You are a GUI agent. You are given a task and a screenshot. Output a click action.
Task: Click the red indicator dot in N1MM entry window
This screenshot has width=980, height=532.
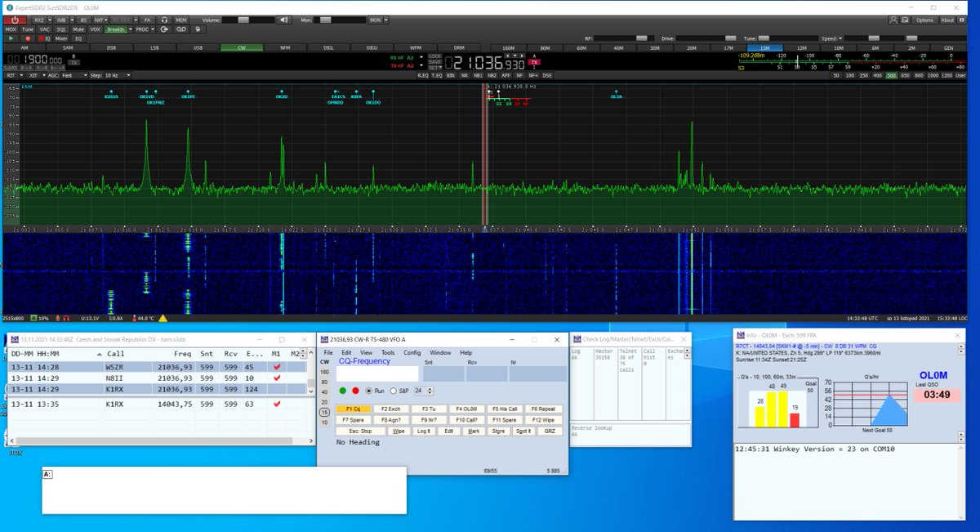[355, 391]
